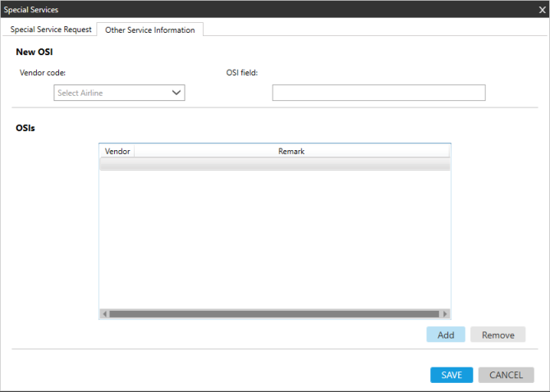Screen dimensions: 550x392
Task: Focus the OSI field text input
Action: point(378,93)
